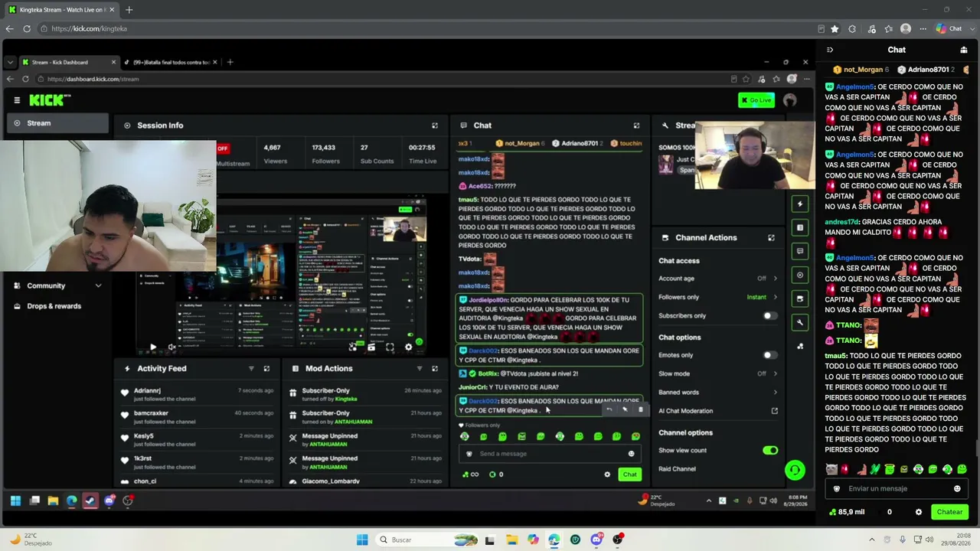Viewport: 980px width, 551px height.
Task: Open emoji picker in dashboard message box
Action: click(x=631, y=454)
